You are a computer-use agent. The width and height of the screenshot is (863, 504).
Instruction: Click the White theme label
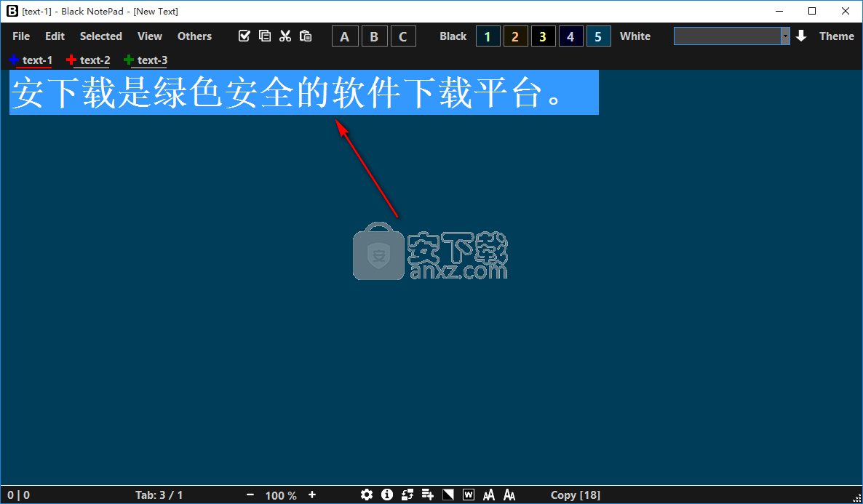(635, 36)
